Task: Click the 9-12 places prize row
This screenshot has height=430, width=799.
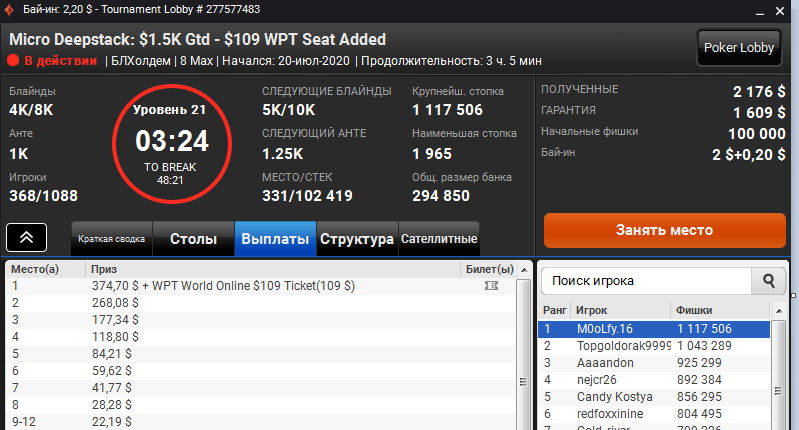Action: 261,422
